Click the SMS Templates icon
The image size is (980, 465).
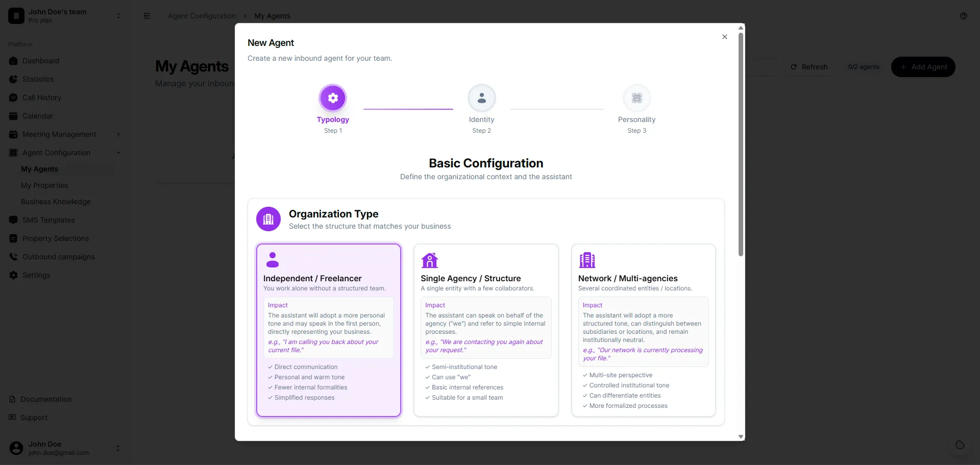[x=13, y=220]
